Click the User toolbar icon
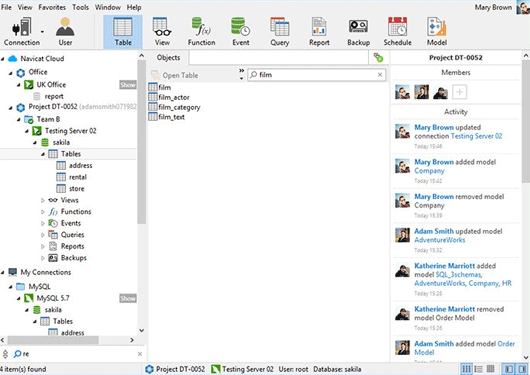 pyautogui.click(x=65, y=32)
